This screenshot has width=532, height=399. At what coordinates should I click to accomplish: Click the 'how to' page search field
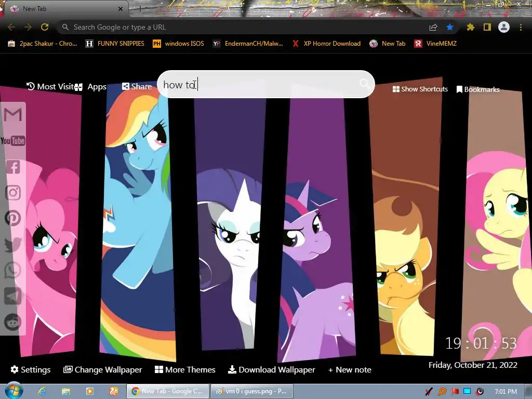(266, 84)
